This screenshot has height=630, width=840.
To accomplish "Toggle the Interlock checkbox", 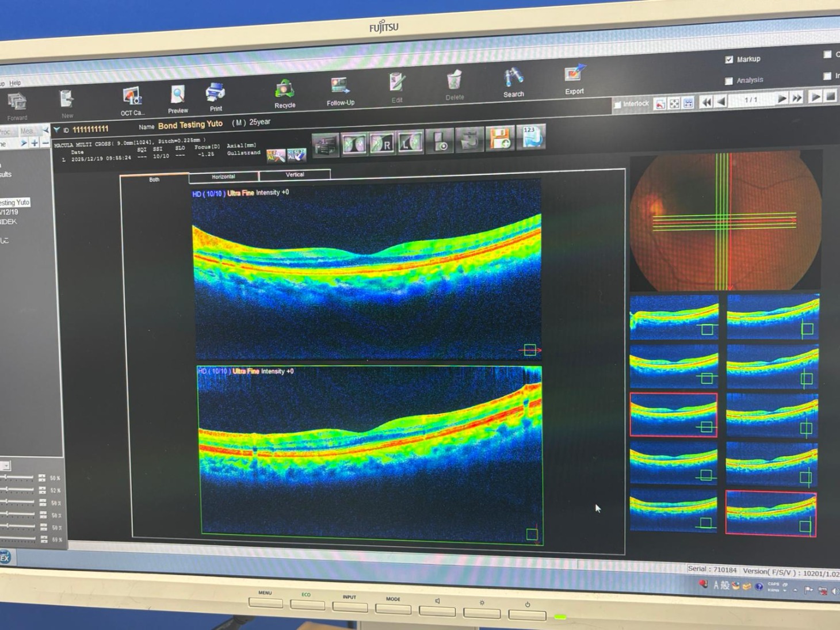I will pos(617,105).
